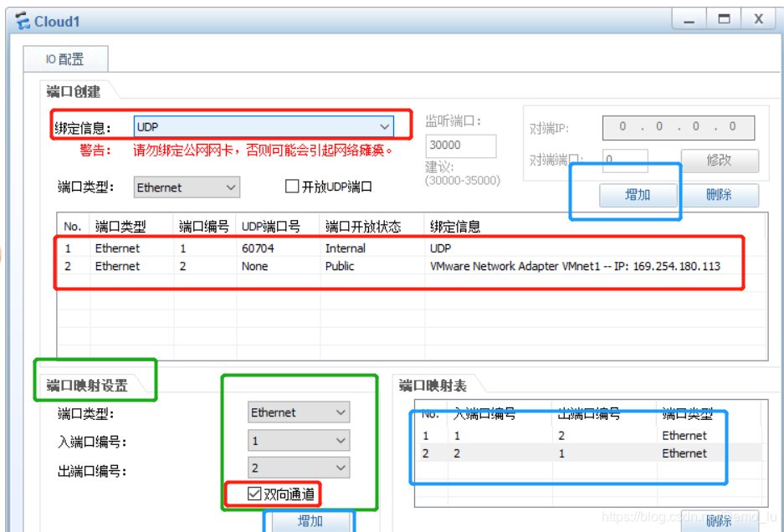
Task: Click the 端口编号 column header
Action: (x=204, y=227)
